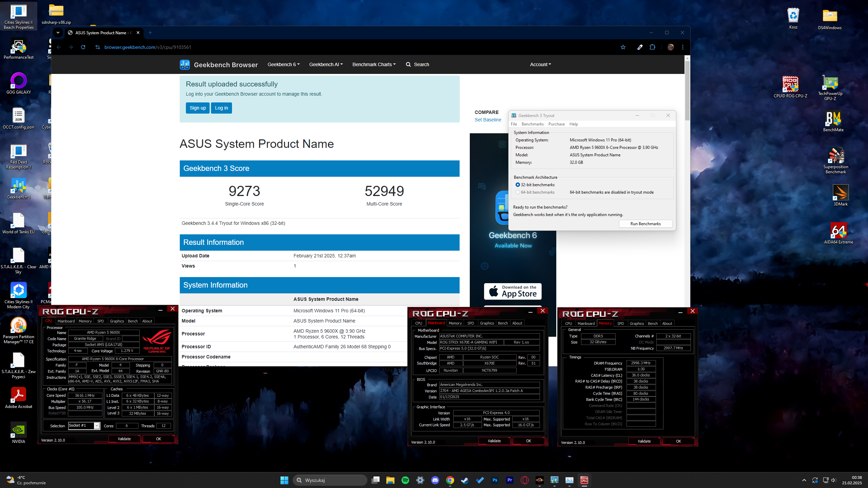Click the Wyszukaj taskbar search box

(x=330, y=480)
